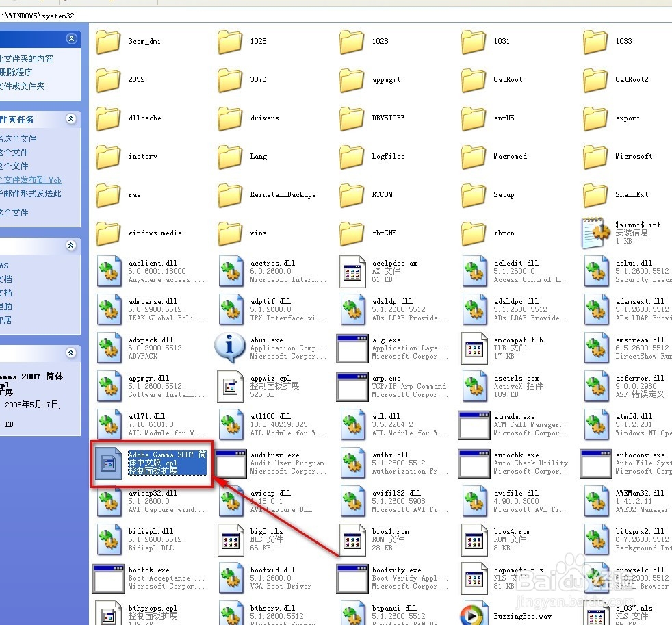Collapse the details panel chevron
The image size is (672, 625).
pyautogui.click(x=71, y=353)
